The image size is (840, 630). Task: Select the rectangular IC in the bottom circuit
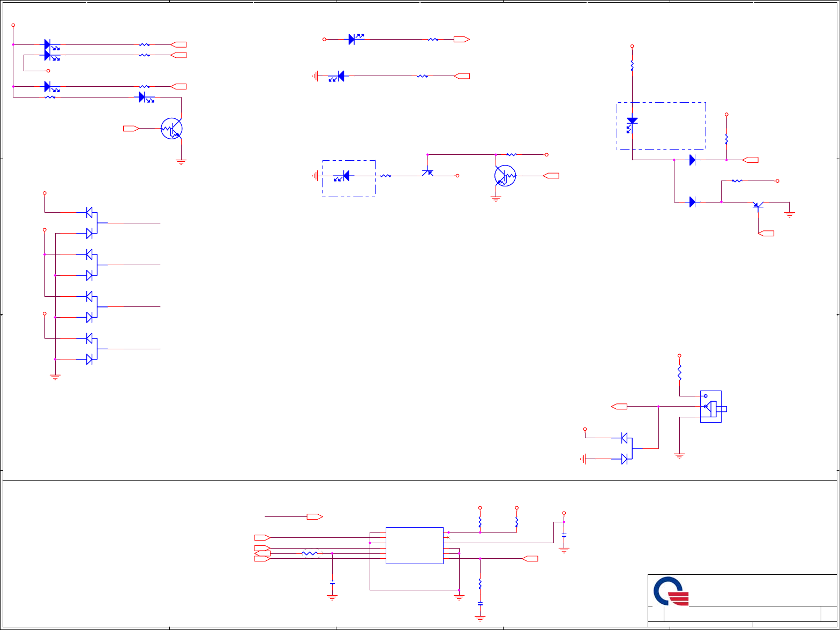pyautogui.click(x=415, y=545)
